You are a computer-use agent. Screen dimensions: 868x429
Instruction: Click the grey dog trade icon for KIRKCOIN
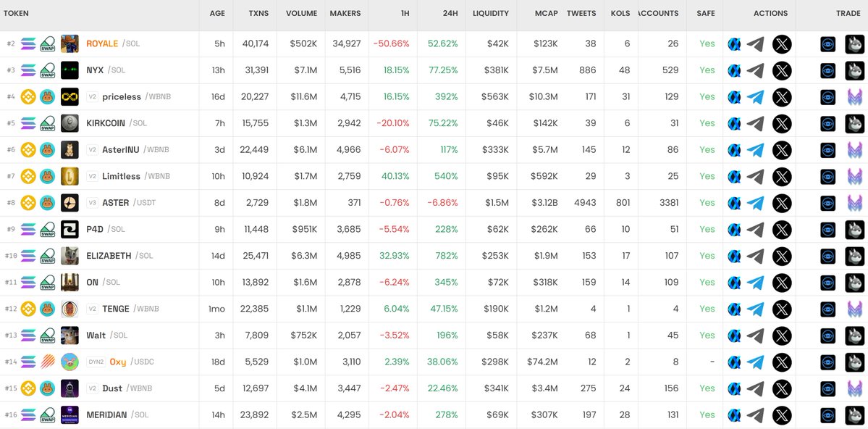click(855, 124)
